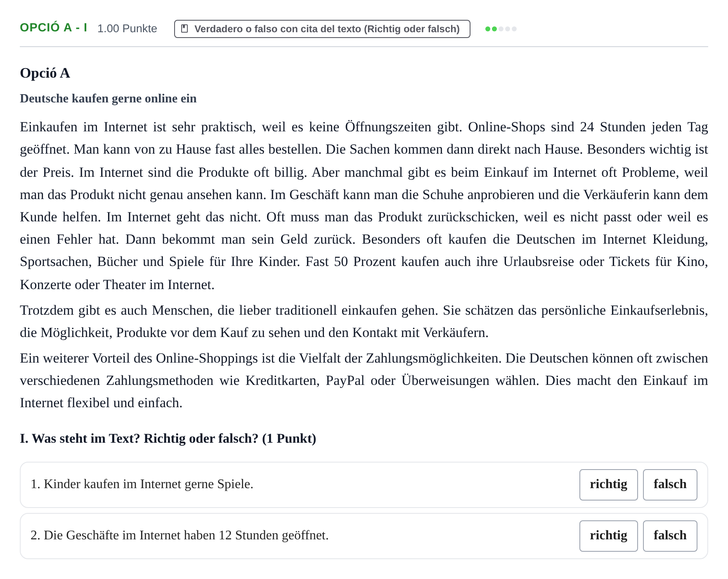728x579 pixels.
Task: Mark statement 1 as richtig
Action: point(608,484)
